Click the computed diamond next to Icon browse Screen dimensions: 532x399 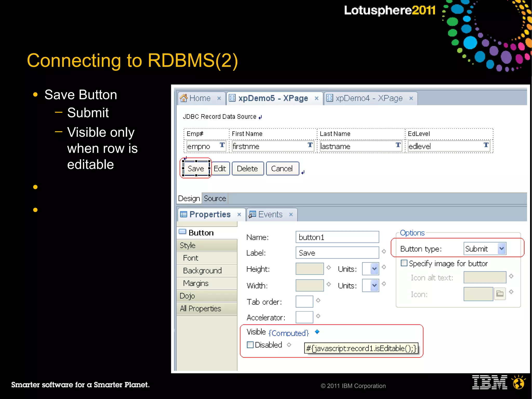(x=511, y=292)
